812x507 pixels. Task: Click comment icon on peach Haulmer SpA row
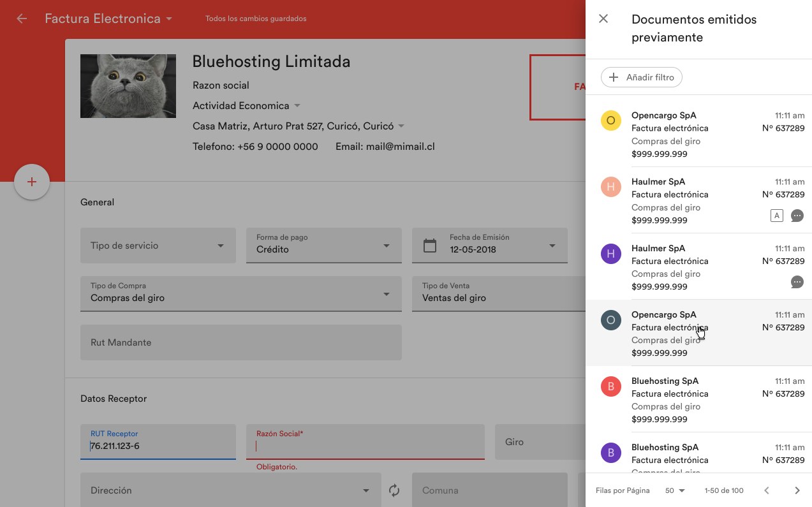[797, 216]
